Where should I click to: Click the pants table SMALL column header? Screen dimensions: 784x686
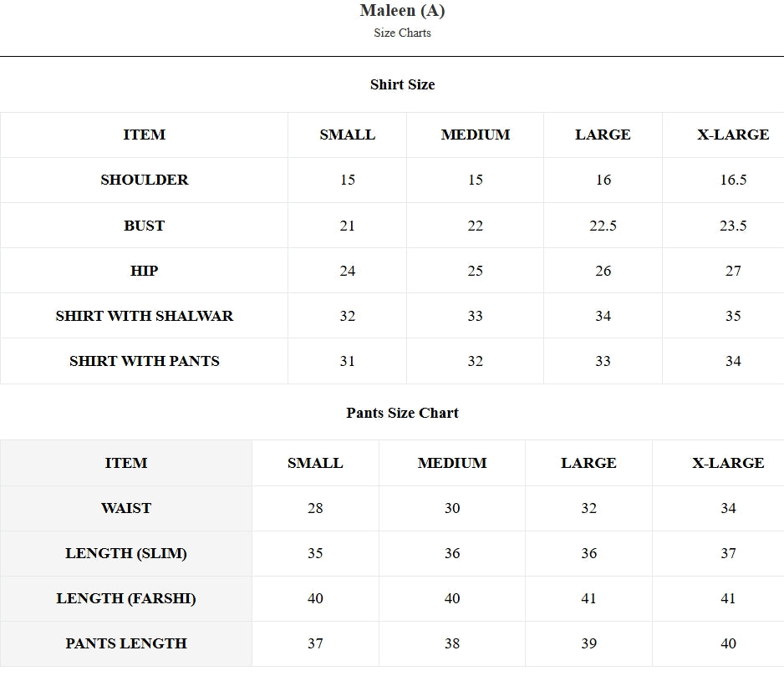tap(315, 463)
